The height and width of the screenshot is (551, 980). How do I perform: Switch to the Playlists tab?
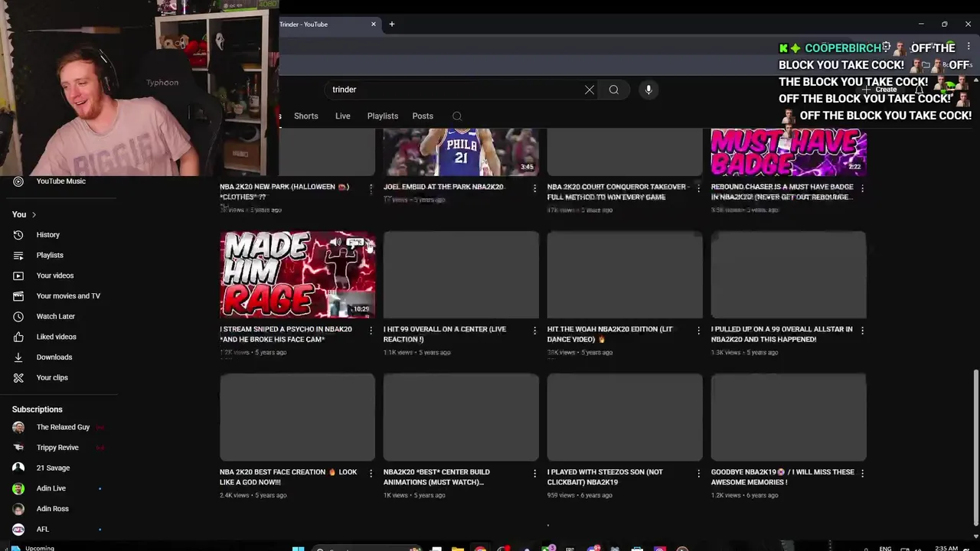(383, 116)
